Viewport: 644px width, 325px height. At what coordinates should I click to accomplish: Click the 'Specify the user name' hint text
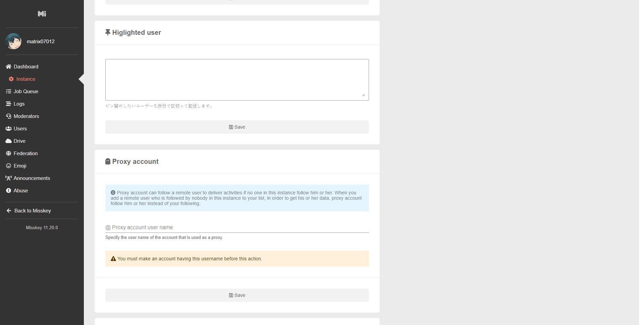click(164, 238)
